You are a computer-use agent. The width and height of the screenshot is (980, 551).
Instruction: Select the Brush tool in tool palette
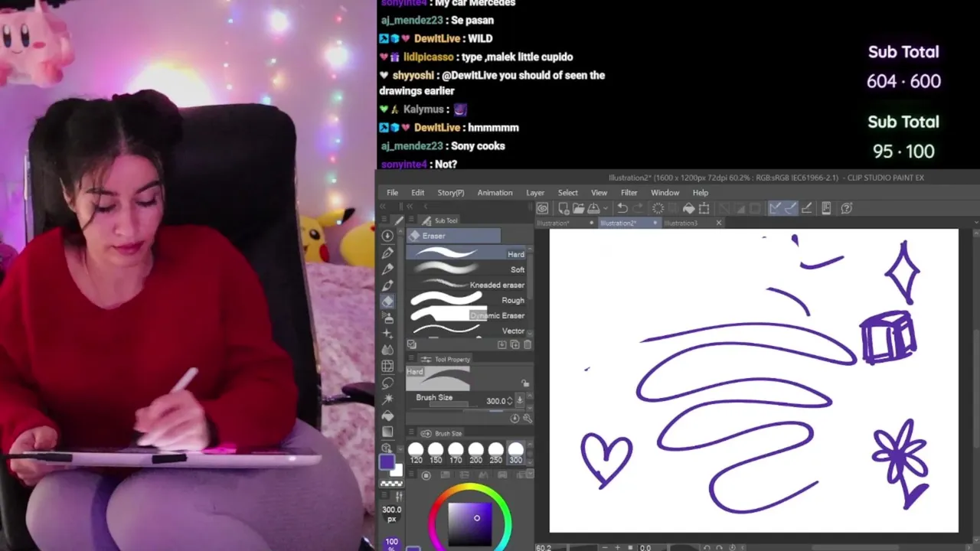[387, 285]
